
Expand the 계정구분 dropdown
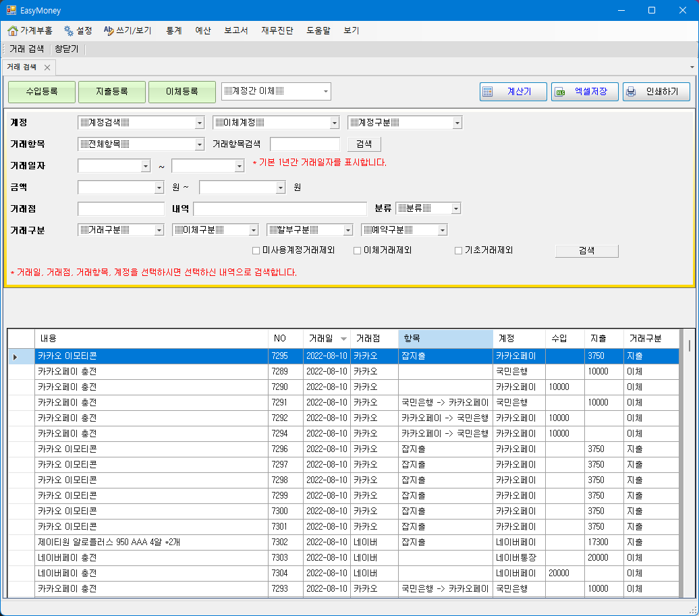(457, 123)
